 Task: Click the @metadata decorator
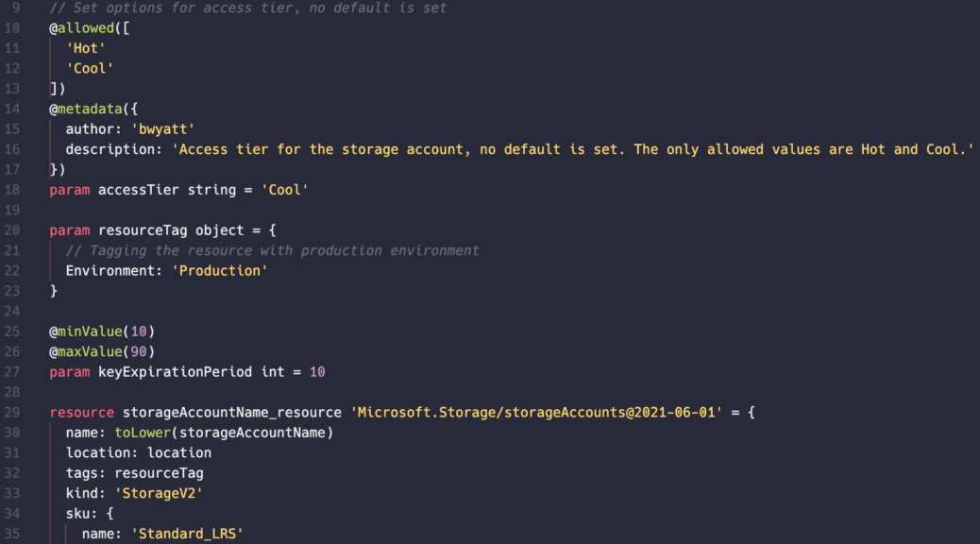pos(86,109)
